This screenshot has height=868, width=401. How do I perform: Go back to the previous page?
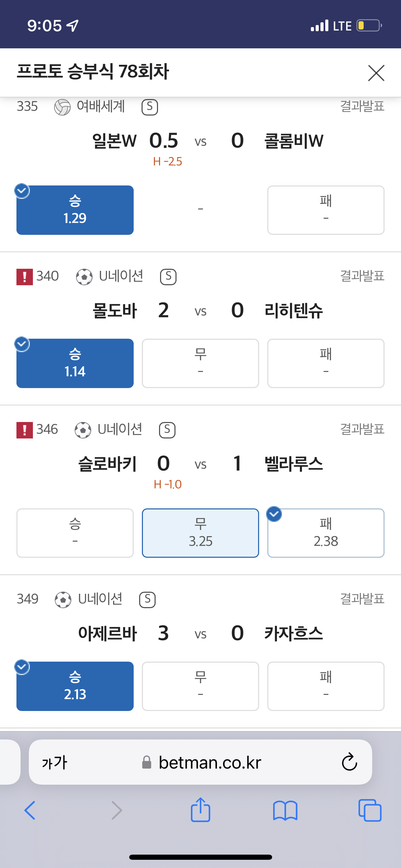[x=30, y=810]
